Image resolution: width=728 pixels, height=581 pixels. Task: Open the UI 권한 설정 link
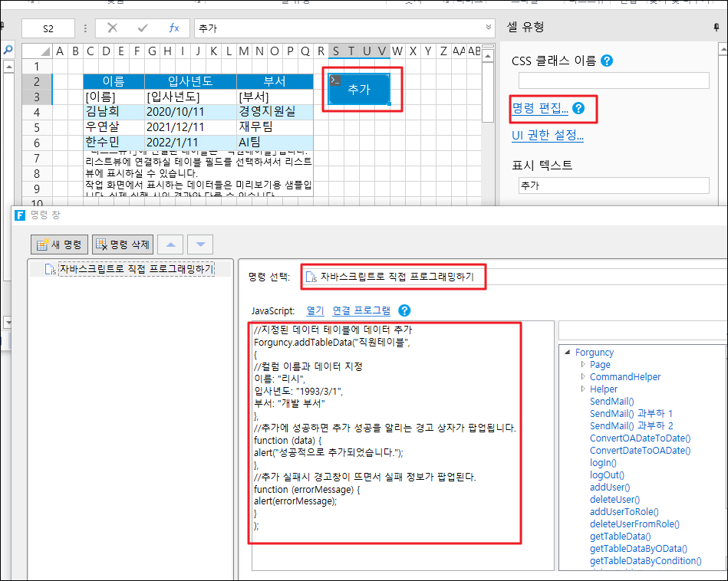[x=548, y=136]
